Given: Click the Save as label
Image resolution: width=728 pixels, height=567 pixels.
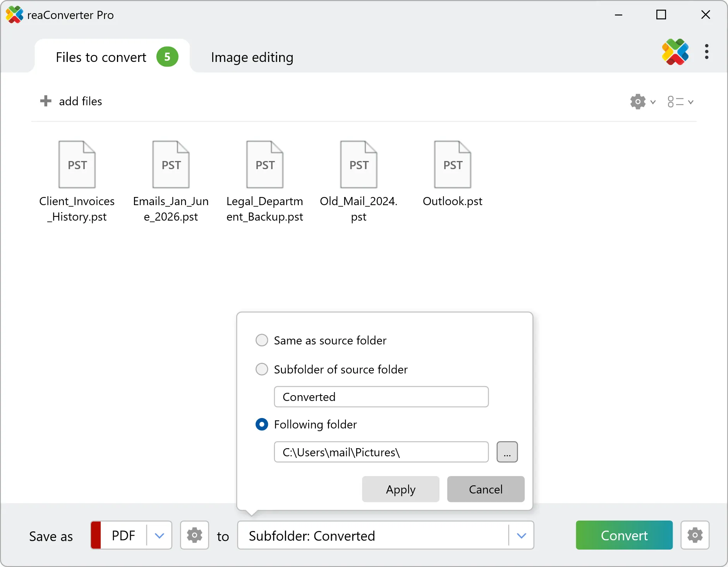Looking at the screenshot, I should [51, 536].
